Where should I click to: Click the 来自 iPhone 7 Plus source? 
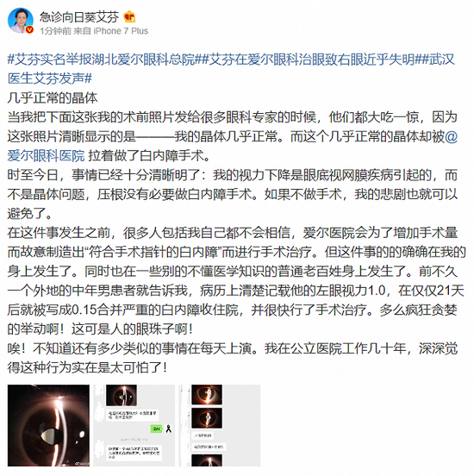pyautogui.click(x=111, y=31)
